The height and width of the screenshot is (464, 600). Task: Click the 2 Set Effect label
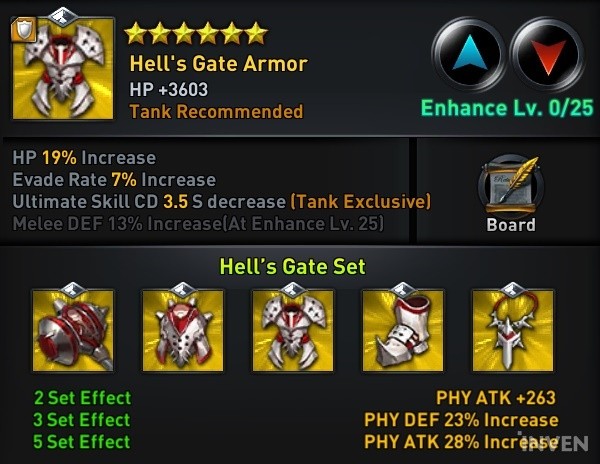(83, 398)
